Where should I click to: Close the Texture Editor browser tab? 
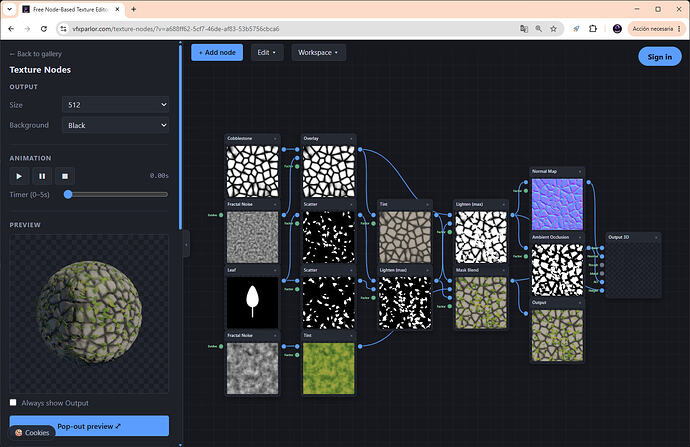coord(117,9)
